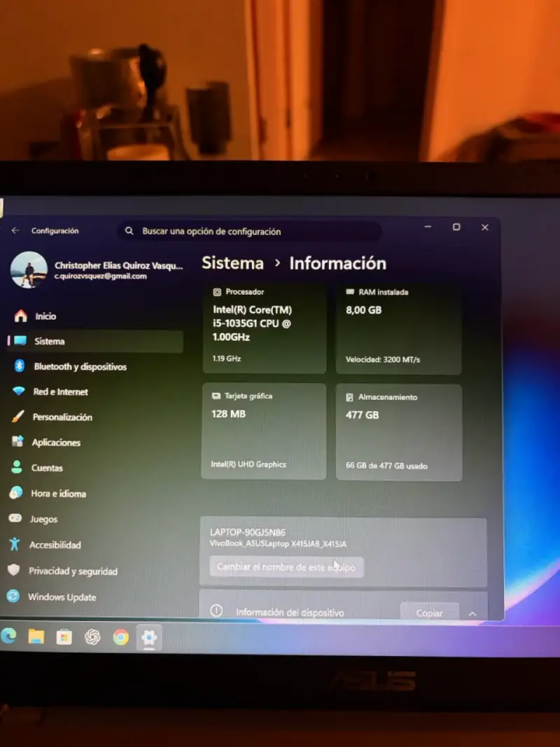Click the Windows Update sync icon

pos(13,596)
